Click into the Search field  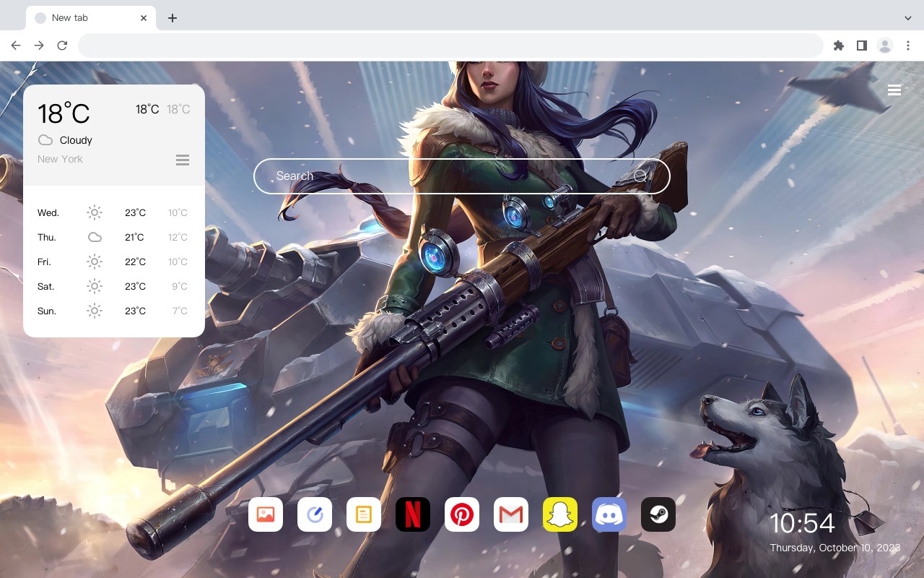[462, 176]
